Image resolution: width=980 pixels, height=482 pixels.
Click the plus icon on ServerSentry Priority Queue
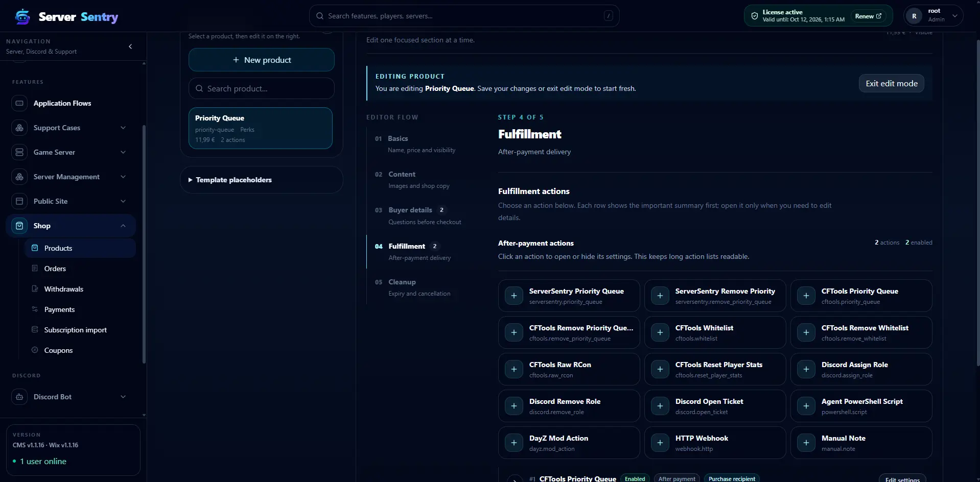514,296
